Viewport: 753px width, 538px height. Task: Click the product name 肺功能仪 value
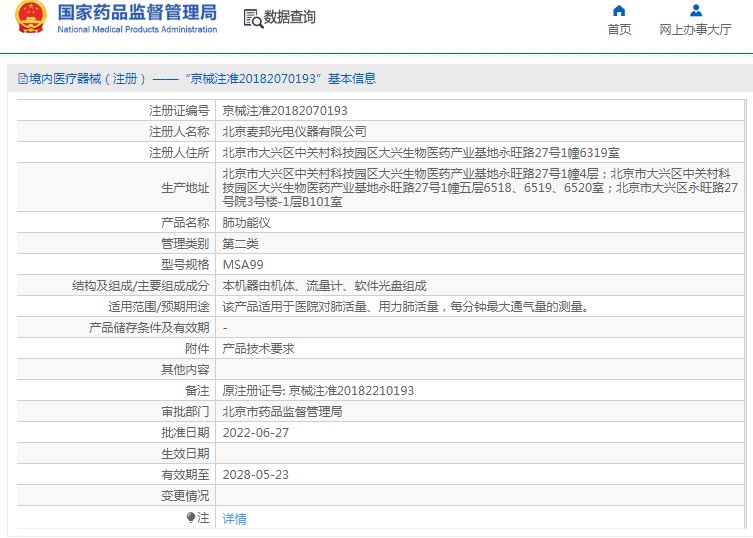(x=246, y=223)
